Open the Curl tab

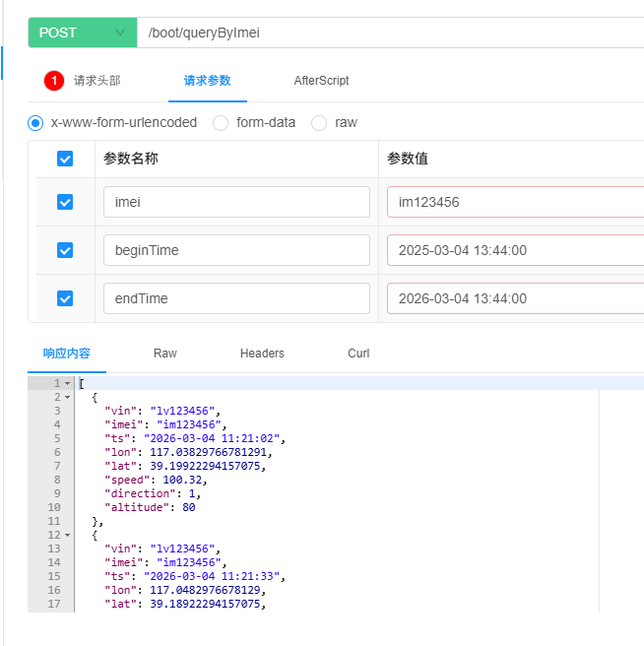[x=358, y=354]
